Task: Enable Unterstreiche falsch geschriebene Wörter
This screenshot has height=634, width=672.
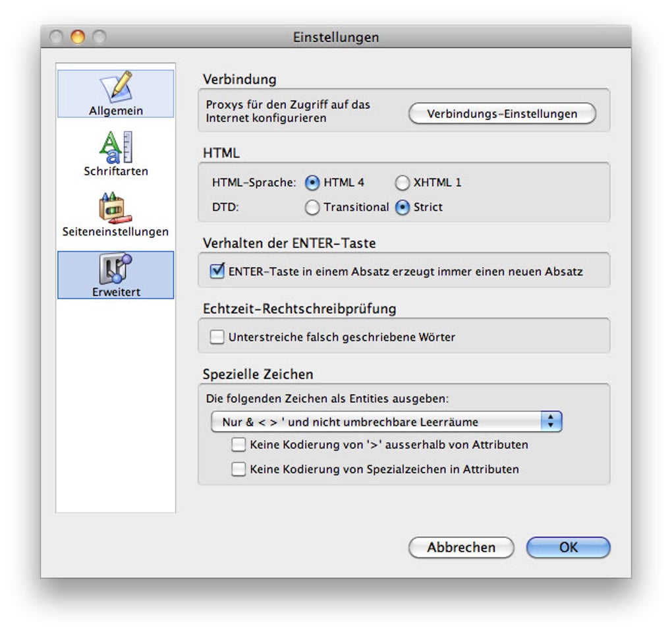Action: coord(217,337)
